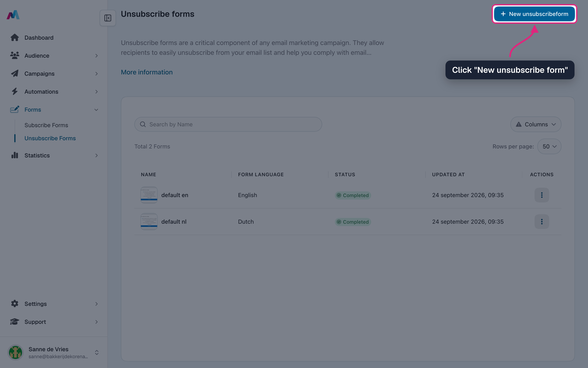Click Completed status of default nl
The image size is (588, 368).
click(353, 222)
